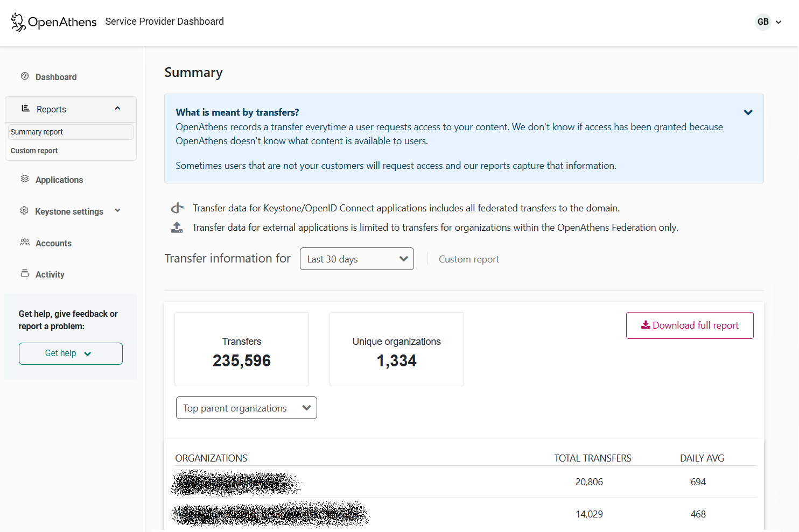This screenshot has width=799, height=532.
Task: Click the Activity icon in the sidebar
Action: click(25, 274)
